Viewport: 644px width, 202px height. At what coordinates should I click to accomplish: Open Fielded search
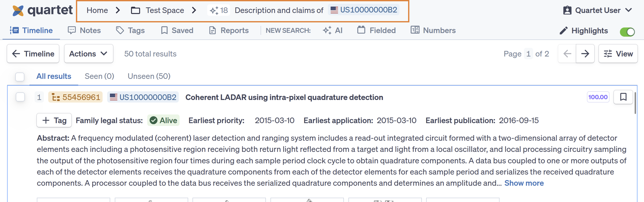pos(376,30)
